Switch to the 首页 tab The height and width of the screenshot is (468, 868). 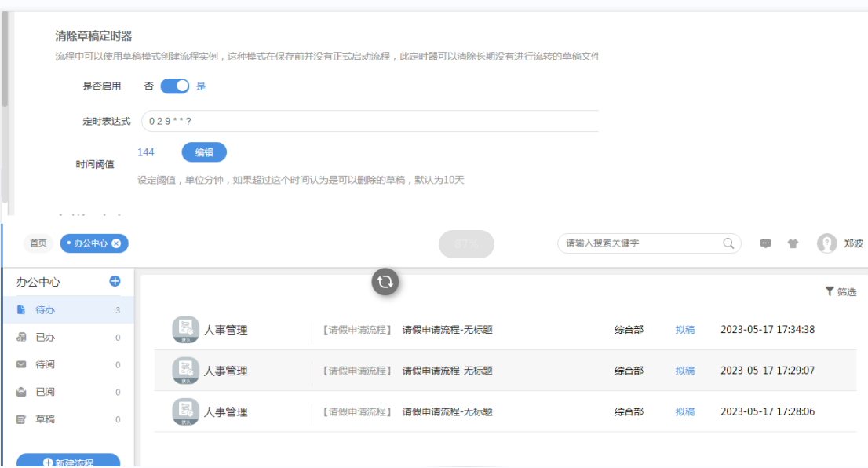tap(37, 243)
